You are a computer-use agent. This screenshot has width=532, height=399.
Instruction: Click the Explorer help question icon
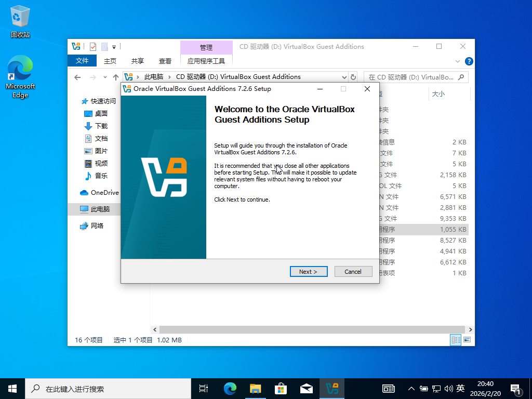coord(468,61)
